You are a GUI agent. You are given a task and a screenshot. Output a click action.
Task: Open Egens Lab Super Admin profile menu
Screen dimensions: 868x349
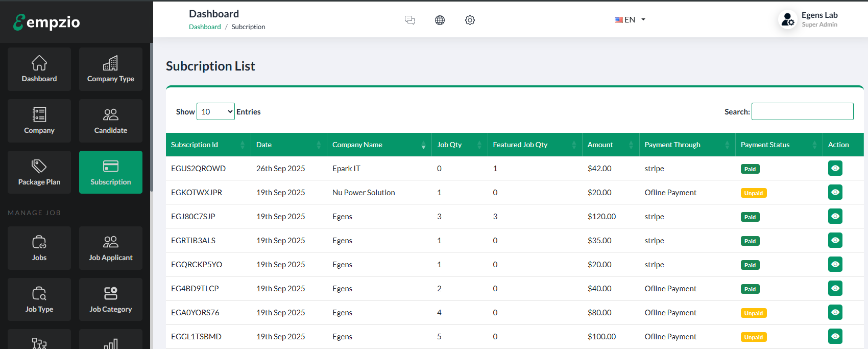[808, 19]
